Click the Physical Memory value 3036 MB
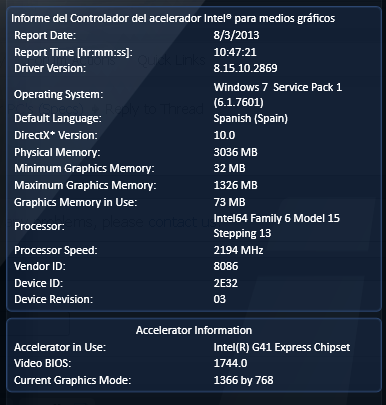The image size is (386, 405). click(x=235, y=152)
